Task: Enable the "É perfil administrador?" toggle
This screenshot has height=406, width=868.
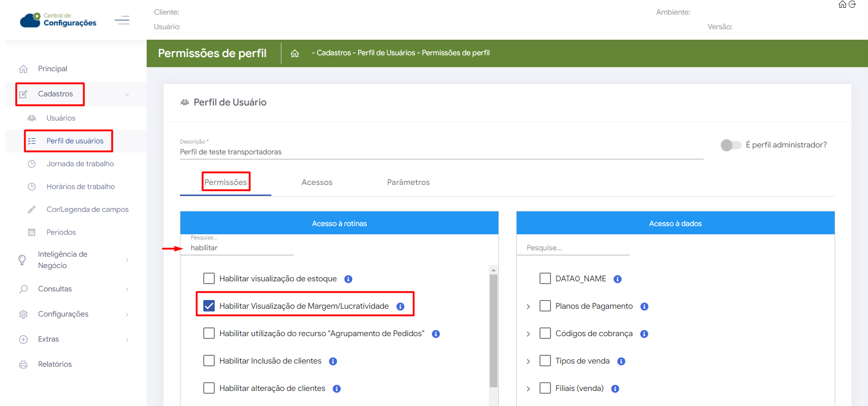Action: [730, 145]
